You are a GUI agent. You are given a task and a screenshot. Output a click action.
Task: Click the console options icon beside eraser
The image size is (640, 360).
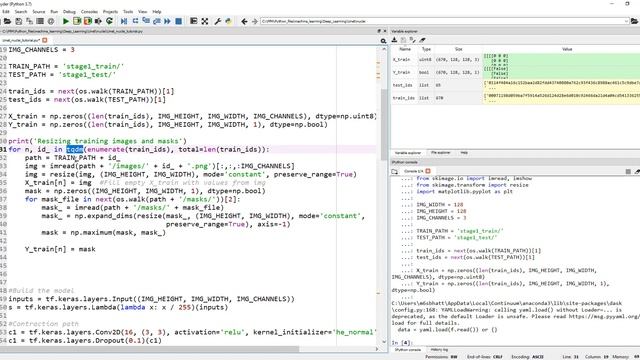coord(628,172)
